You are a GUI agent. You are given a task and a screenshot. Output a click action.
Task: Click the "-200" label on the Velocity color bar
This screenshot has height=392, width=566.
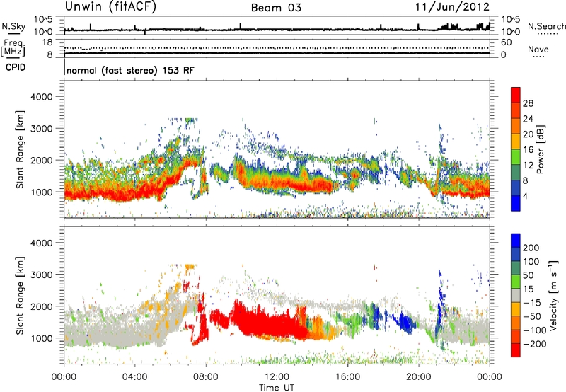(x=534, y=344)
